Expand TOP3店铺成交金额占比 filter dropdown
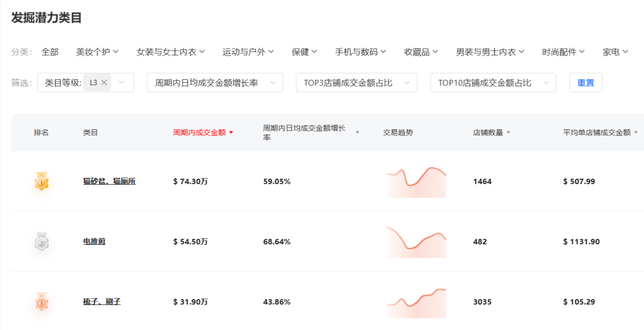This screenshot has height=330, width=644. [x=407, y=83]
